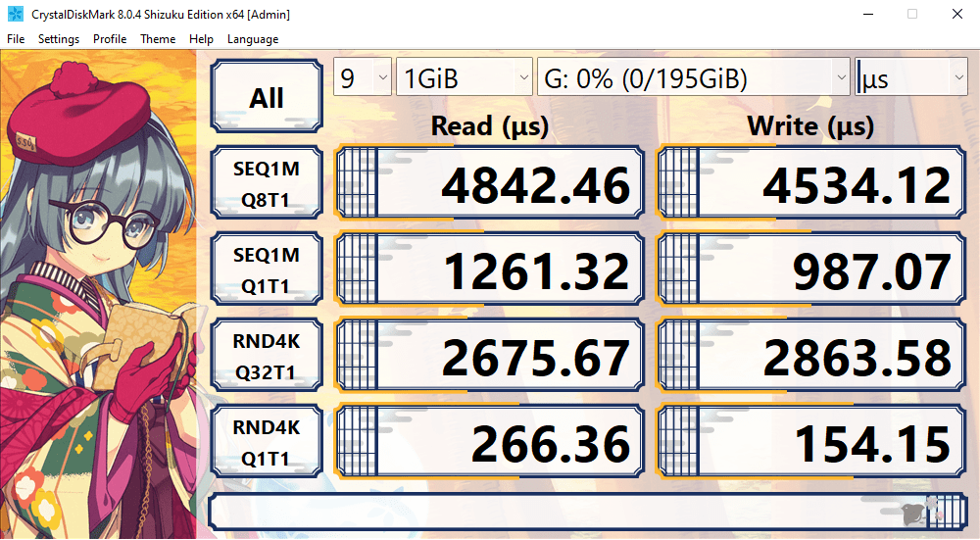Click the Shizuku character illustration
Viewport: 980px width, 540px height.
click(98, 294)
